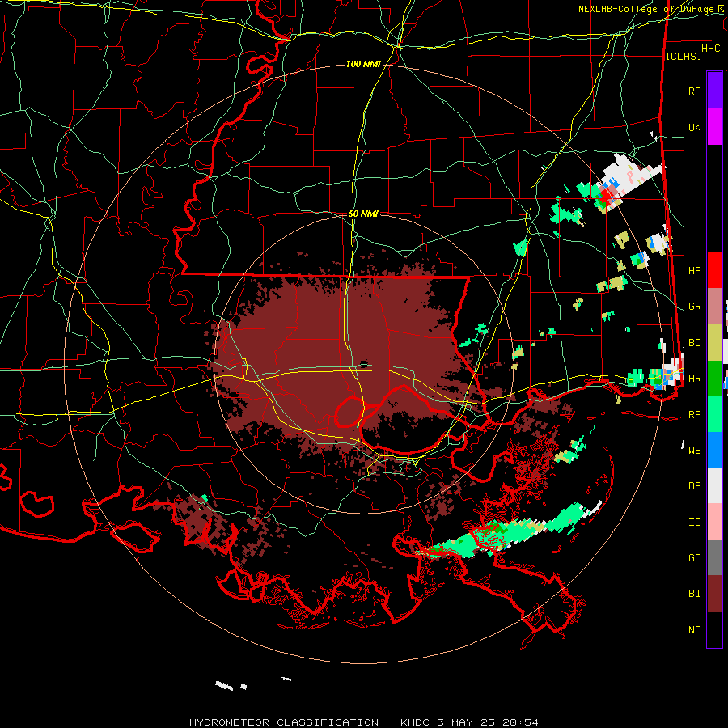
Task: Click the WS blue legend swatch
Action: pos(714,450)
